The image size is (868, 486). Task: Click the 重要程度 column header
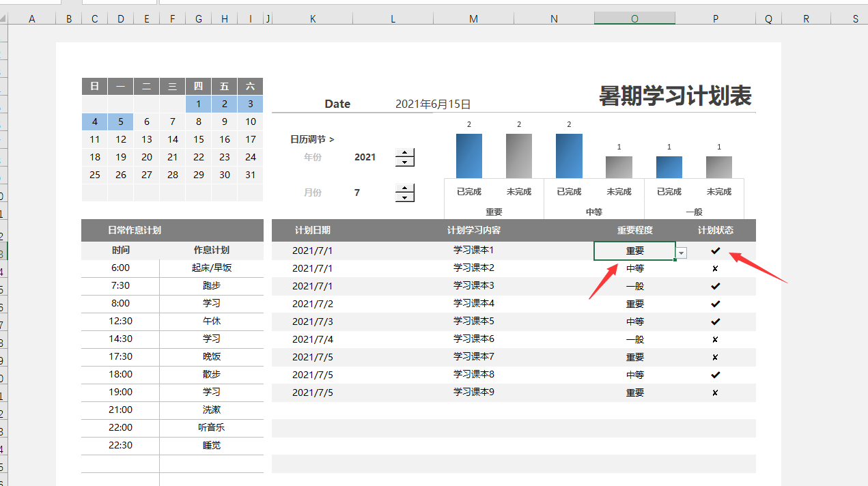pos(634,230)
